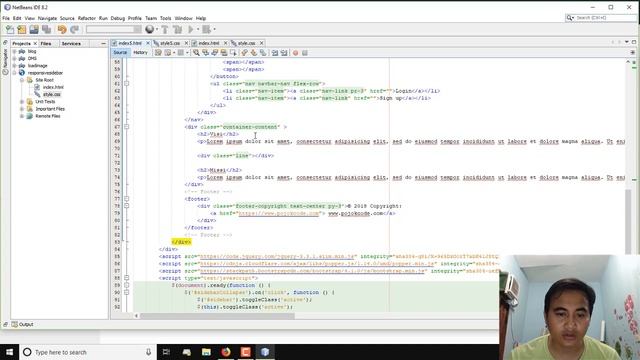Viewport: 640px width, 360px height.
Task: Toggle the History view button
Action: [140, 53]
